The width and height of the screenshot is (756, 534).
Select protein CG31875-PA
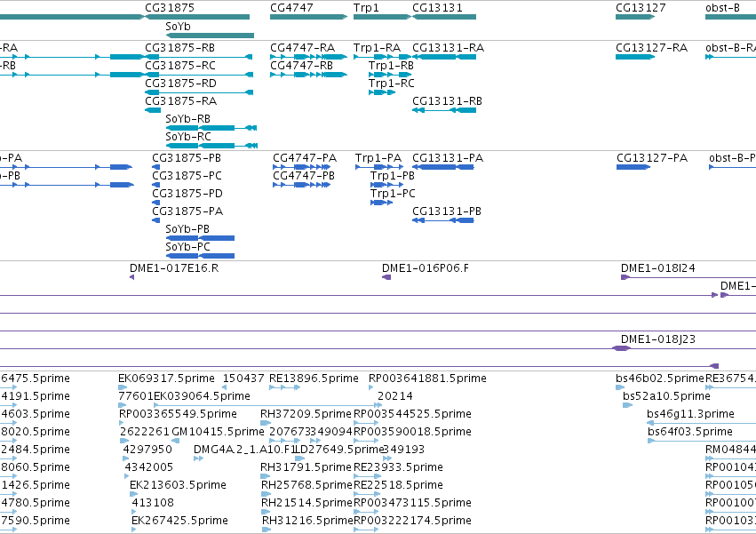point(155,221)
